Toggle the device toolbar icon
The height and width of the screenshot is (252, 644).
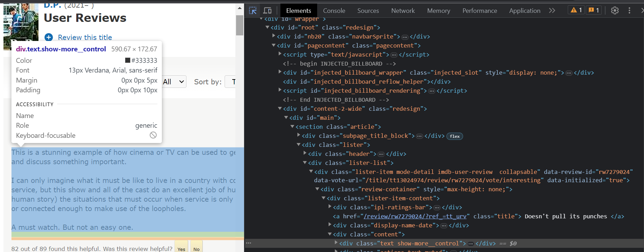pyautogui.click(x=267, y=10)
